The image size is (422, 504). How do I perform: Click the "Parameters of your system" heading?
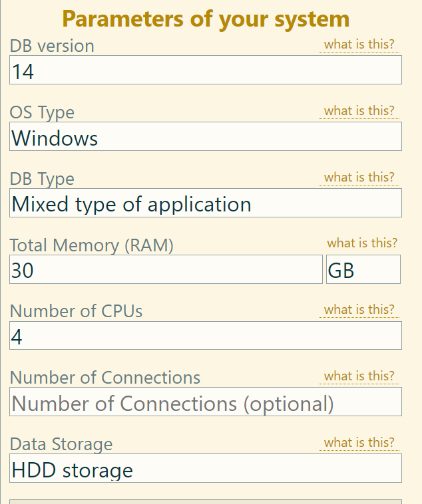[x=206, y=19]
